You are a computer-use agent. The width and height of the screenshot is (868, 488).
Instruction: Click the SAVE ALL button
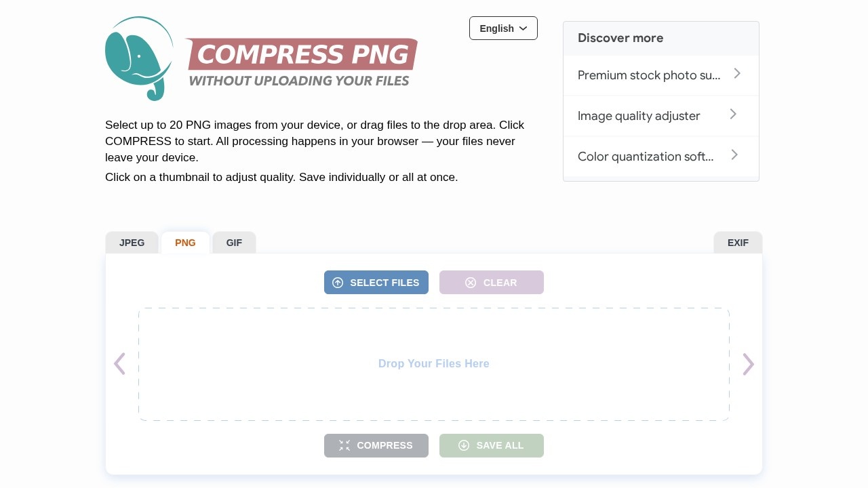[492, 445]
